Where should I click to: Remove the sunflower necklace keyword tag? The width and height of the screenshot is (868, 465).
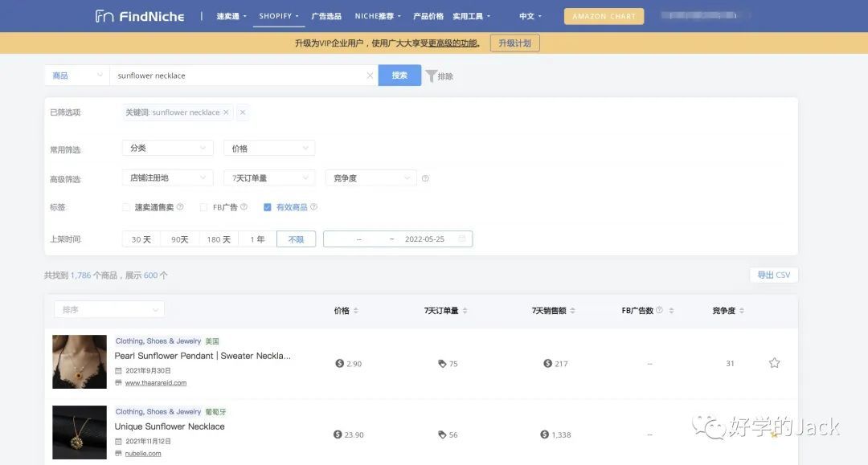(x=226, y=112)
